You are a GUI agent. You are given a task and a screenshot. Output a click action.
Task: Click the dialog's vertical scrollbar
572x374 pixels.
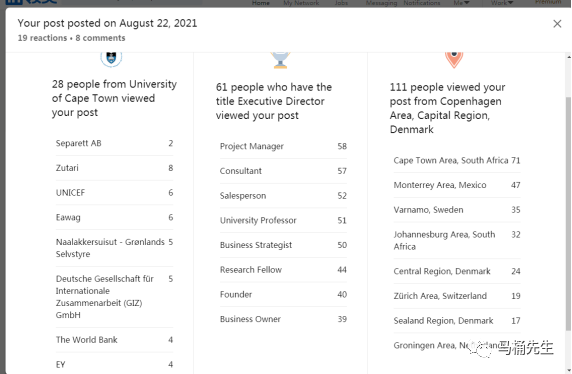(x=568, y=213)
